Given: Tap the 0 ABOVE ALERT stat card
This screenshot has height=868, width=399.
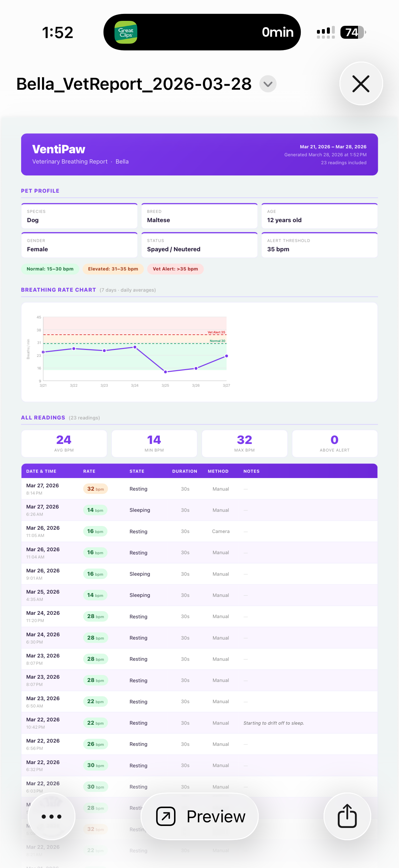Looking at the screenshot, I should 335,444.
